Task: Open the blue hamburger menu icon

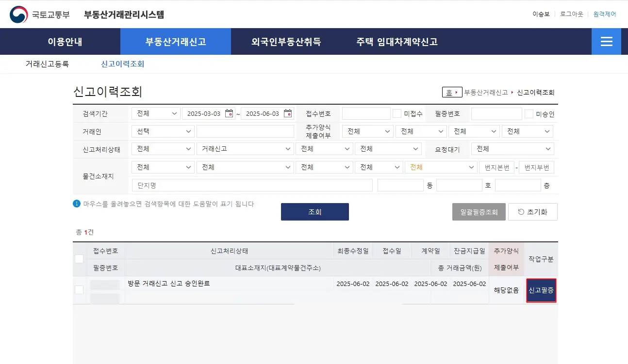Action: tap(606, 41)
